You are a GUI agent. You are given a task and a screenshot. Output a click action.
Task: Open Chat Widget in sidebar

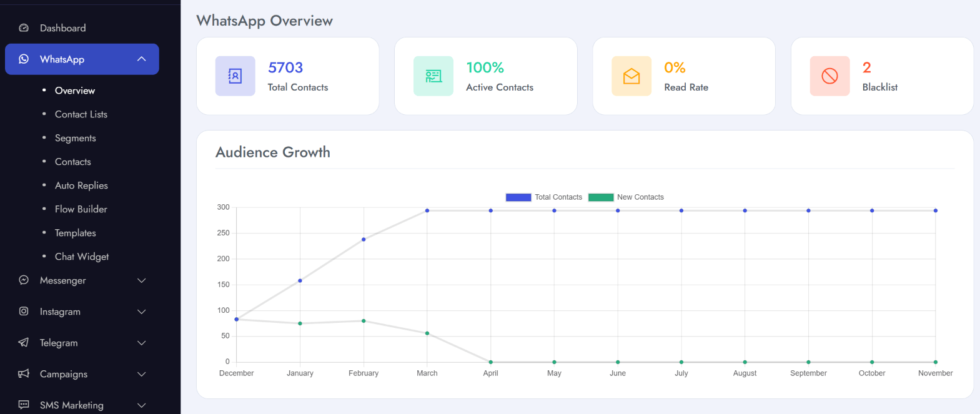click(x=82, y=257)
